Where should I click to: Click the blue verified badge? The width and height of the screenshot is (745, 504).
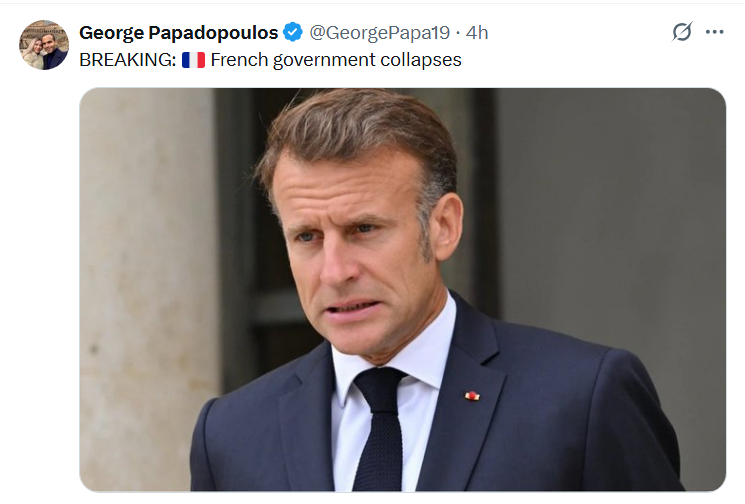click(293, 32)
